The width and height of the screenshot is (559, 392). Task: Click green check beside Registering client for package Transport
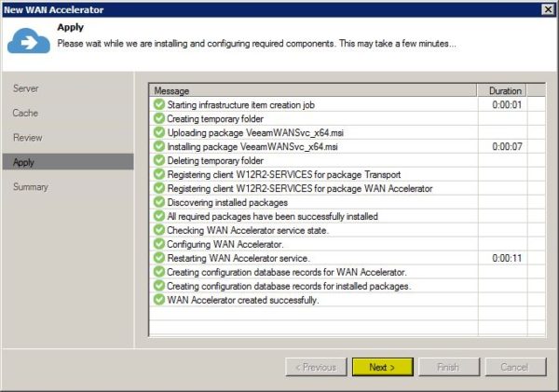pyautogui.click(x=159, y=174)
